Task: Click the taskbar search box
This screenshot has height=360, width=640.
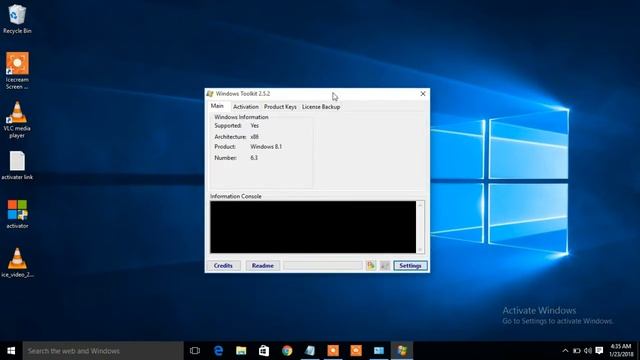Action: point(103,351)
